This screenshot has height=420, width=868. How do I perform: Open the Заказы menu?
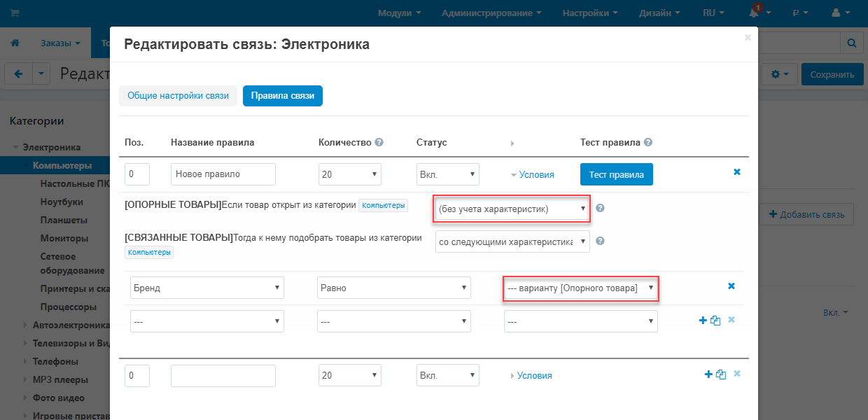click(x=60, y=43)
